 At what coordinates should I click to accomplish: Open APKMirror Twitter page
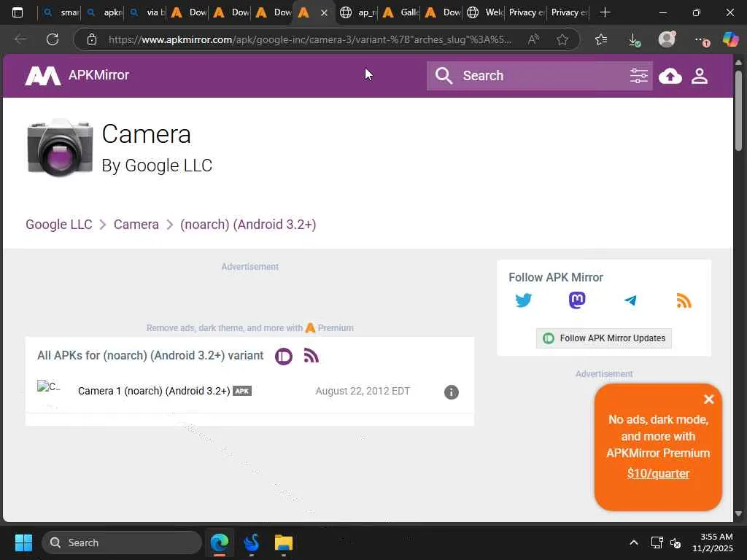tap(523, 300)
